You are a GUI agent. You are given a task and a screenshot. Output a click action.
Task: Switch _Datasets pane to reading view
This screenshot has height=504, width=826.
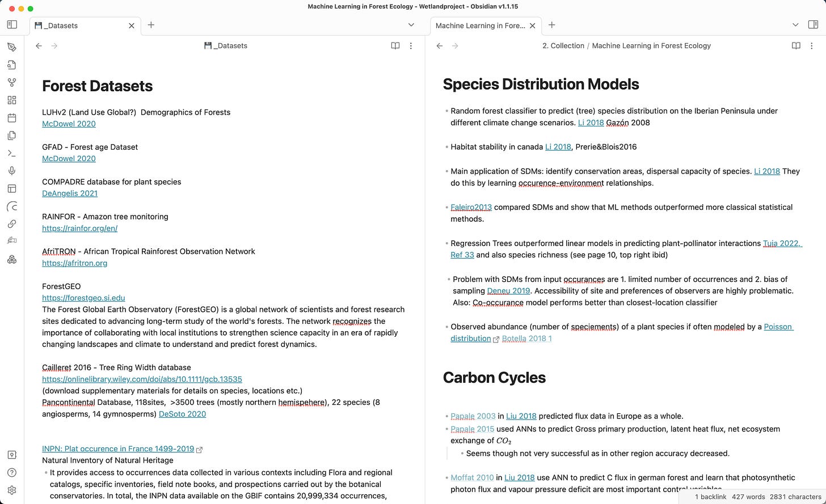(x=395, y=46)
